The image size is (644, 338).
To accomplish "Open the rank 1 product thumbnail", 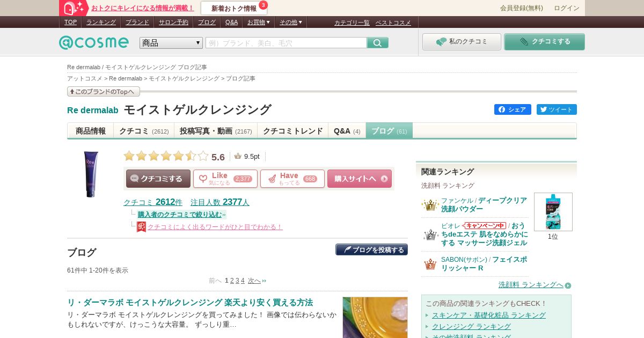I will click(x=553, y=212).
